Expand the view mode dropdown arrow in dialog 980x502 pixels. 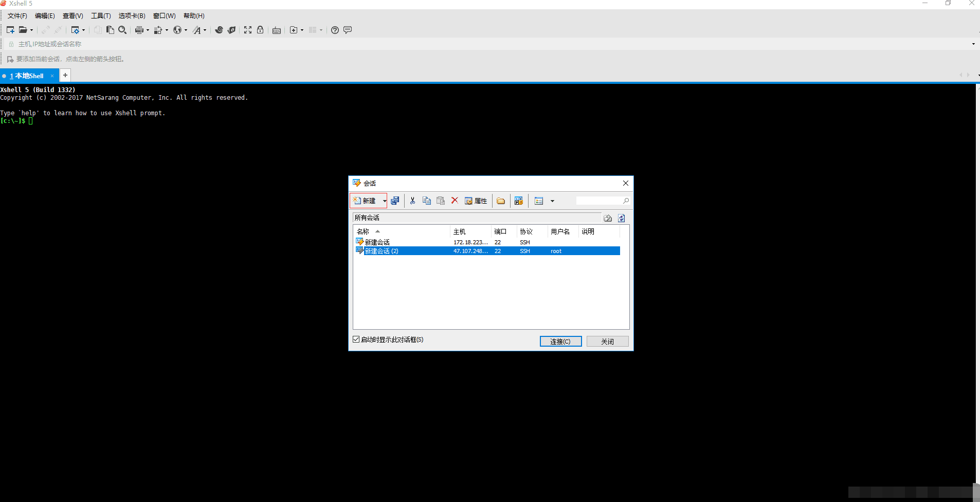pos(552,201)
